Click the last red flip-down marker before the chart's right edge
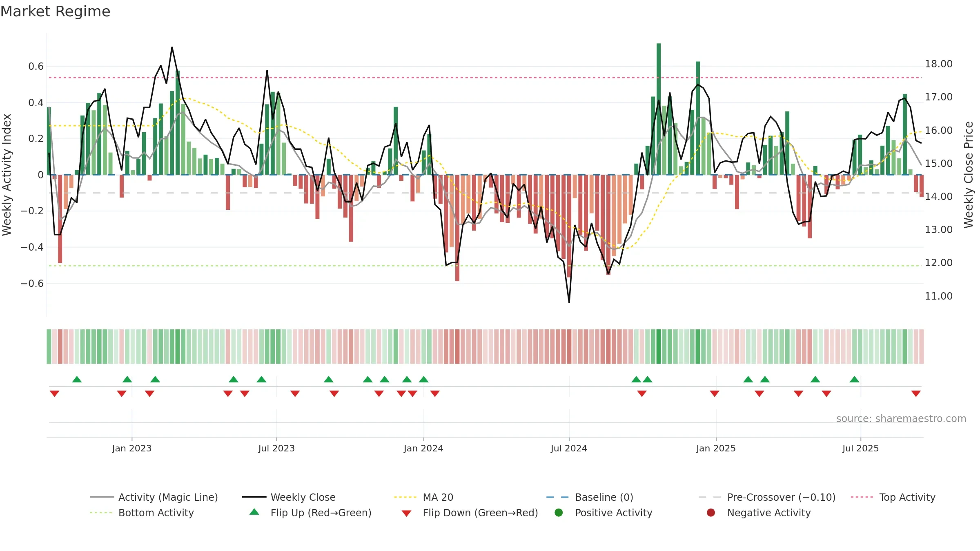This screenshot has height=551, width=980. pos(916,393)
